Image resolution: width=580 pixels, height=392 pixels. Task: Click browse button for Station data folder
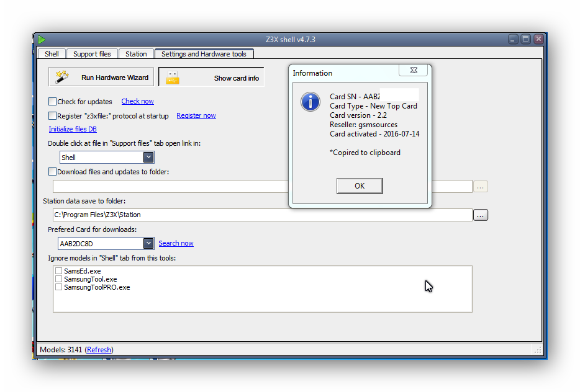click(481, 215)
